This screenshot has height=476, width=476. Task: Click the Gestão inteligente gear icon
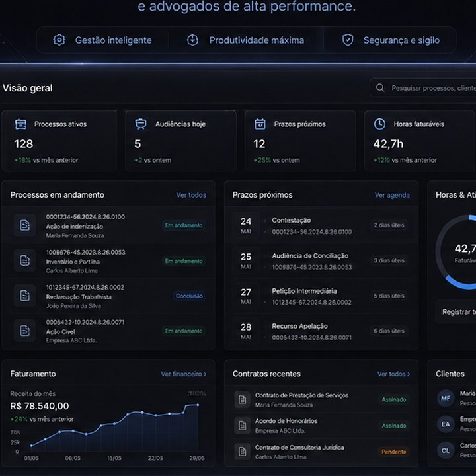tap(59, 40)
